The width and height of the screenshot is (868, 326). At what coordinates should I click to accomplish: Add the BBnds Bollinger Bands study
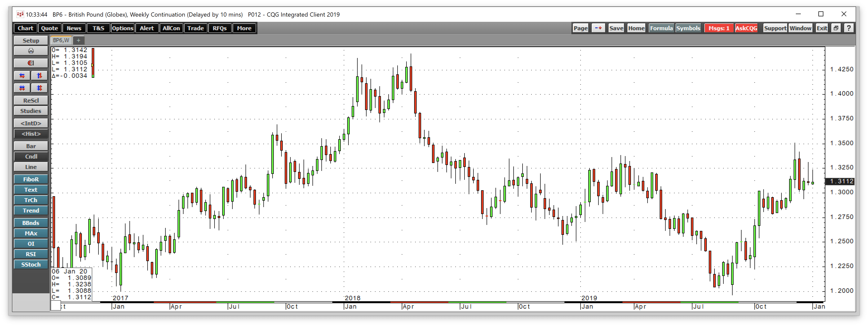point(31,223)
